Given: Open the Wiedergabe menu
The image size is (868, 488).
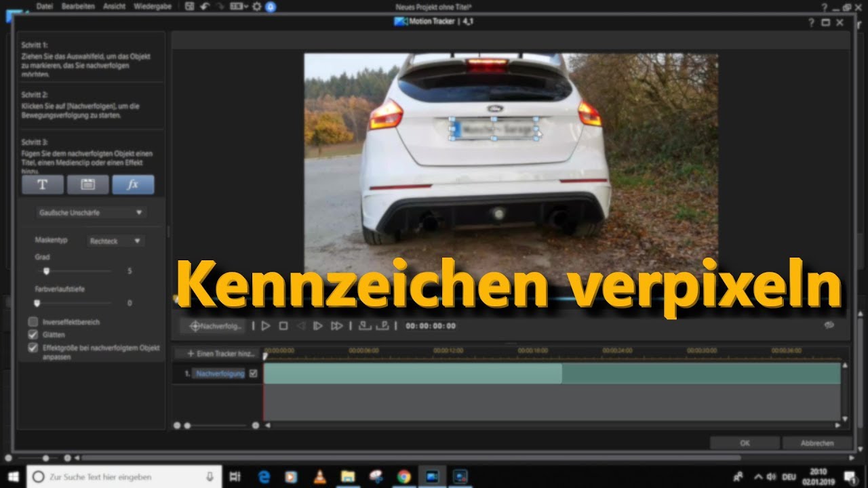Looking at the screenshot, I should pyautogui.click(x=152, y=6).
